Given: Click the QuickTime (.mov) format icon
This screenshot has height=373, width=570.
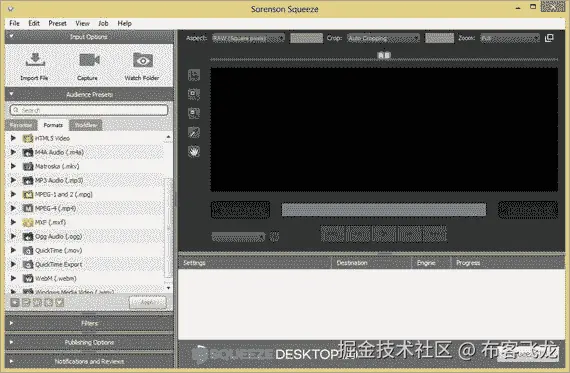Looking at the screenshot, I should click(28, 250).
